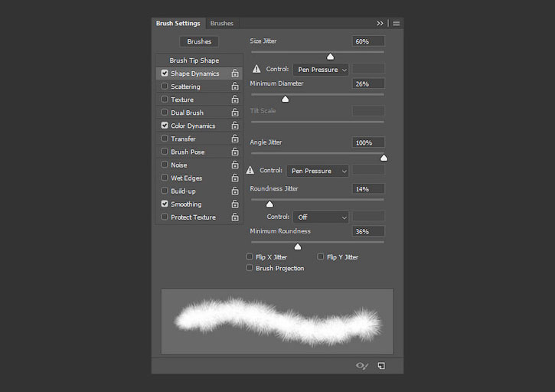Toggle the lock icon beside Dual Brush
Image resolution: width=555 pixels, height=392 pixels.
pos(235,113)
